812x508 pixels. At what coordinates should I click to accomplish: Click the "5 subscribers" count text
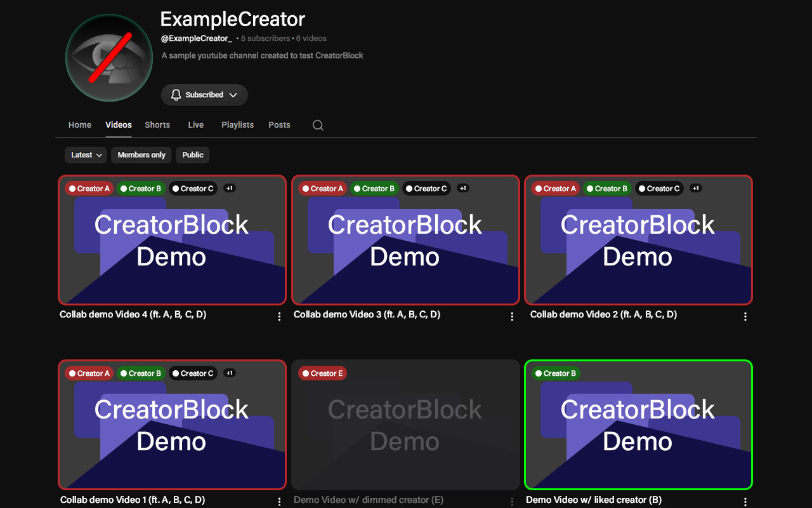[265, 39]
